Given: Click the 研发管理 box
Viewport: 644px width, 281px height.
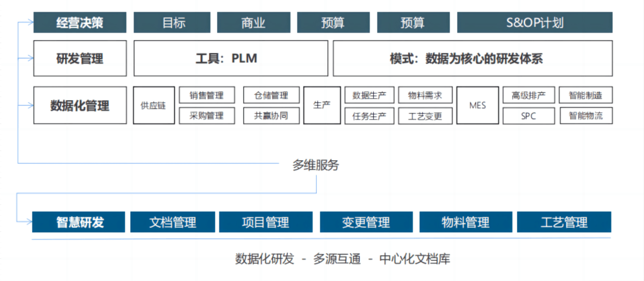Looking at the screenshot, I should click(80, 58).
